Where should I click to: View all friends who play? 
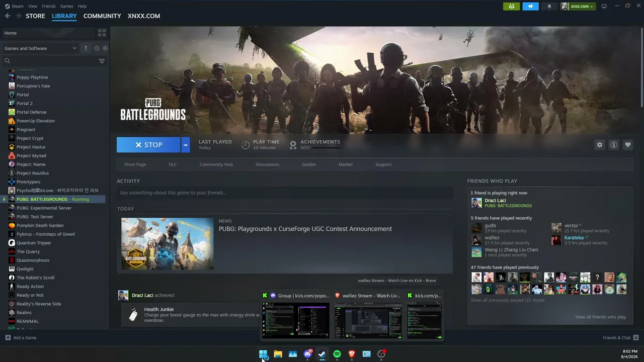[x=601, y=317]
